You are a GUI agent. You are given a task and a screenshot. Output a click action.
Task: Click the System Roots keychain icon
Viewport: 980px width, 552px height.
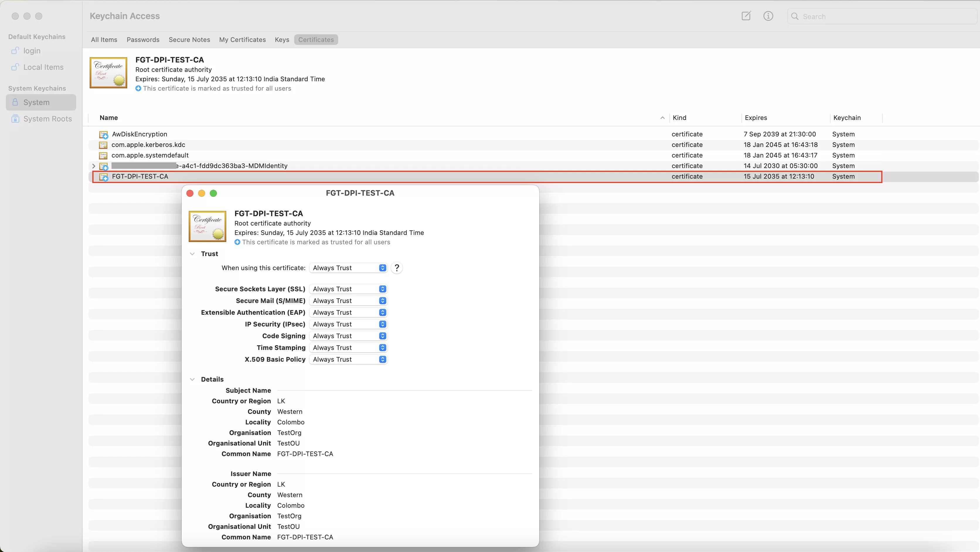pyautogui.click(x=15, y=119)
